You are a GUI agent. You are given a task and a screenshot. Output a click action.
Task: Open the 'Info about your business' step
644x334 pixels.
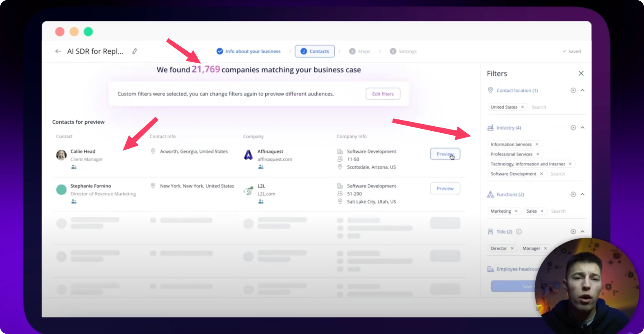click(x=248, y=51)
